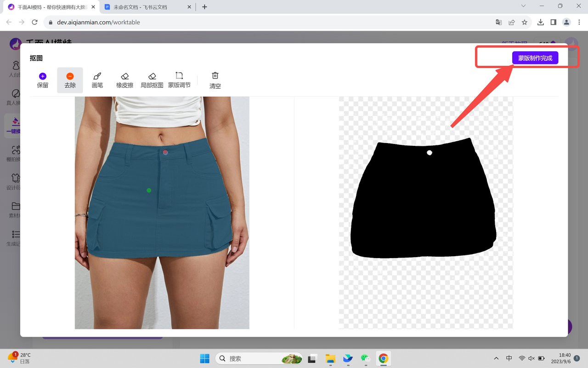Click the black mask preview image
This screenshot has height=368, width=588.
coord(426,213)
